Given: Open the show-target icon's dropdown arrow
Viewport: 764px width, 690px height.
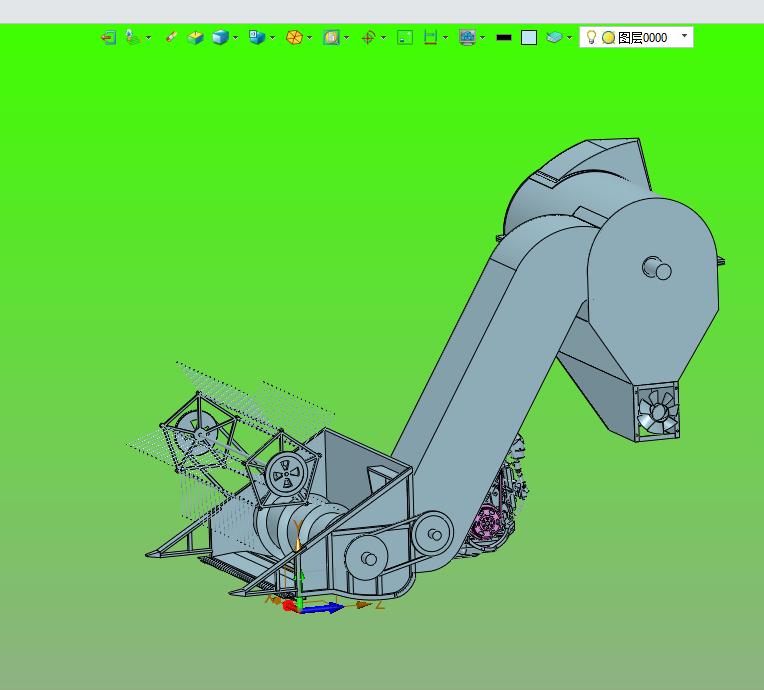Looking at the screenshot, I should pos(346,38).
